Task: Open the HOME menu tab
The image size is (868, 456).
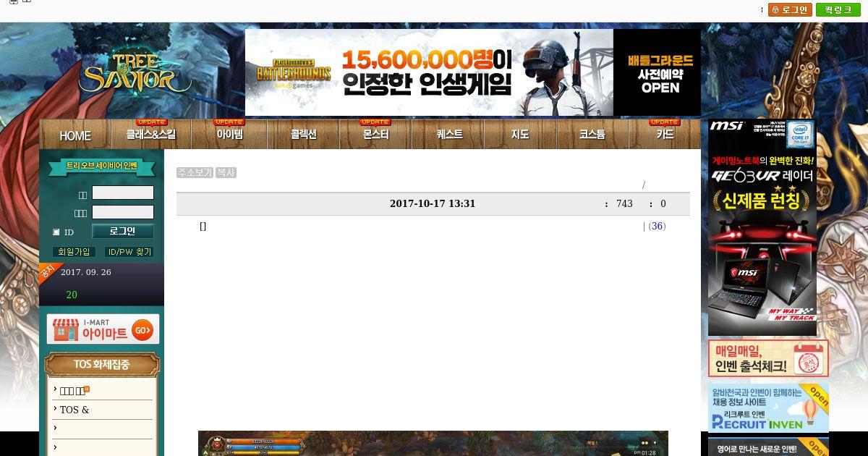Action: [75, 135]
